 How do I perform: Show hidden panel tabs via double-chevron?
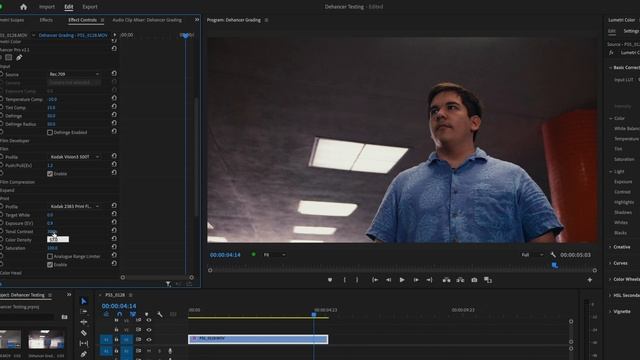(x=197, y=20)
